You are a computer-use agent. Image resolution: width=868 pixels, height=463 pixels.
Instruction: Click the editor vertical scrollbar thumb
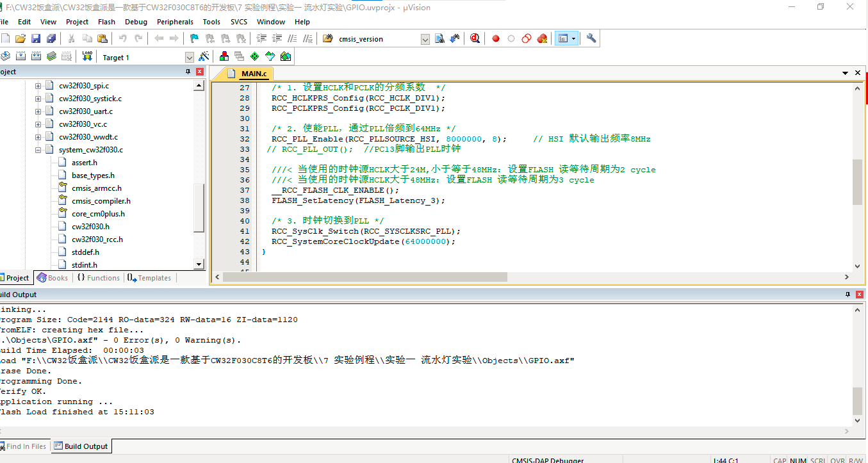pos(857,182)
